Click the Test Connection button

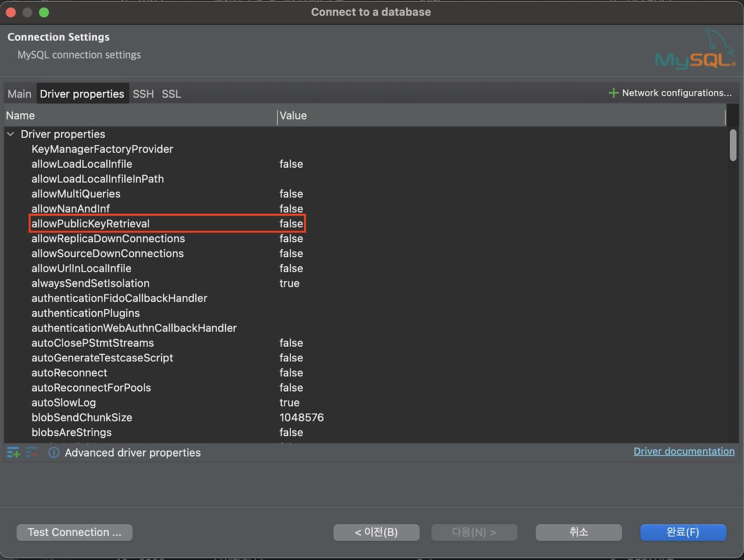click(x=74, y=532)
